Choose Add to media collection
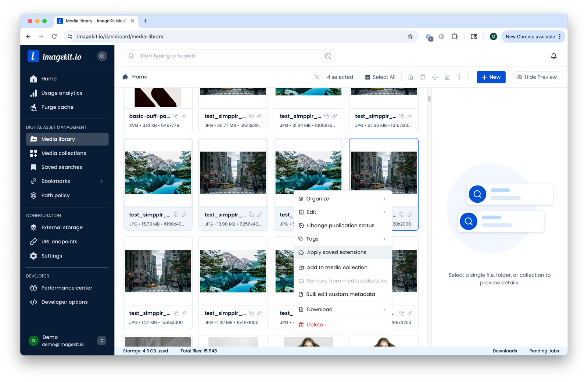Screen dimensions: 588x382 (x=343, y=267)
